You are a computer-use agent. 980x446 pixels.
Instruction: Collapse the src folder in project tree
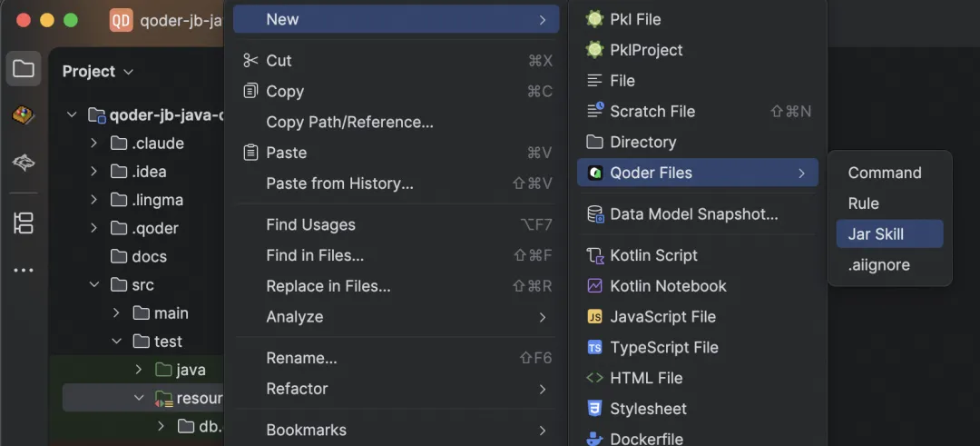click(x=94, y=285)
